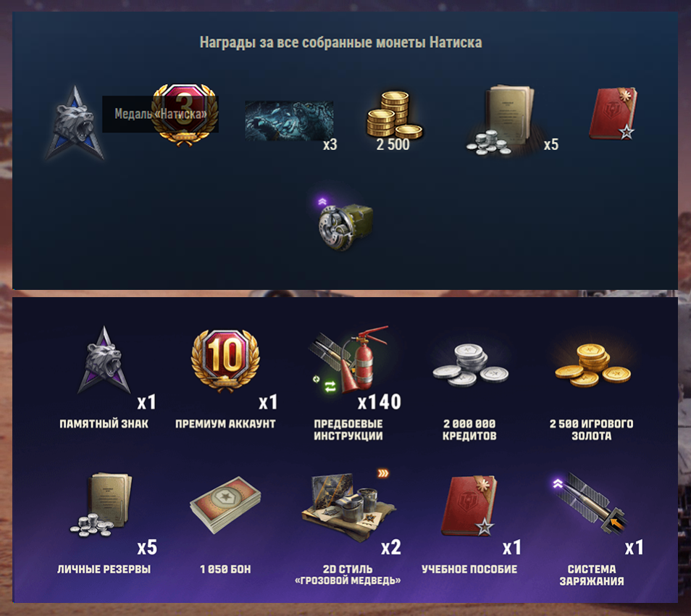Click the red training manual book top
This screenshot has height=616, width=691.
tap(613, 113)
